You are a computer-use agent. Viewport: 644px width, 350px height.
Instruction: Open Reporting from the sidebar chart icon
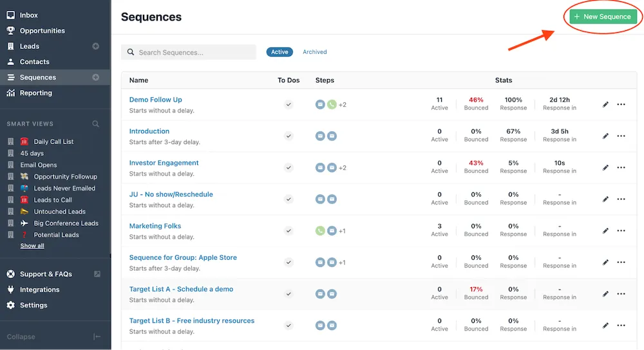click(11, 93)
